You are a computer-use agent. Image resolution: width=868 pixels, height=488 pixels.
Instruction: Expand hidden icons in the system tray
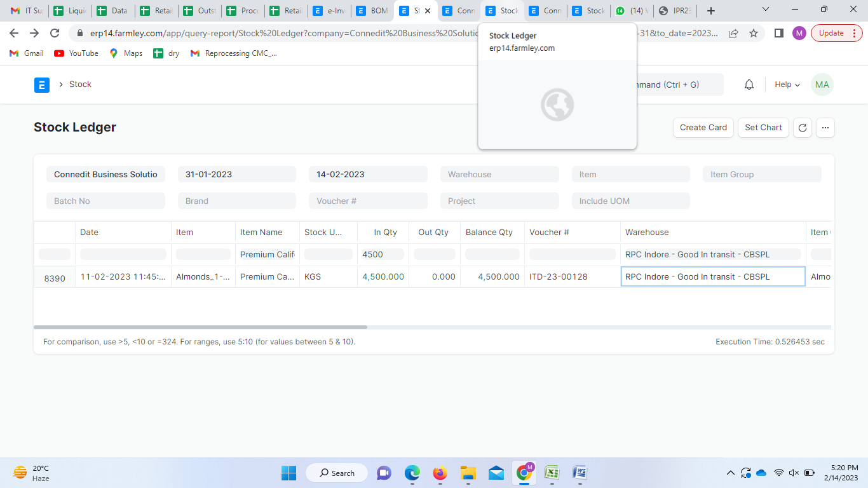point(730,473)
